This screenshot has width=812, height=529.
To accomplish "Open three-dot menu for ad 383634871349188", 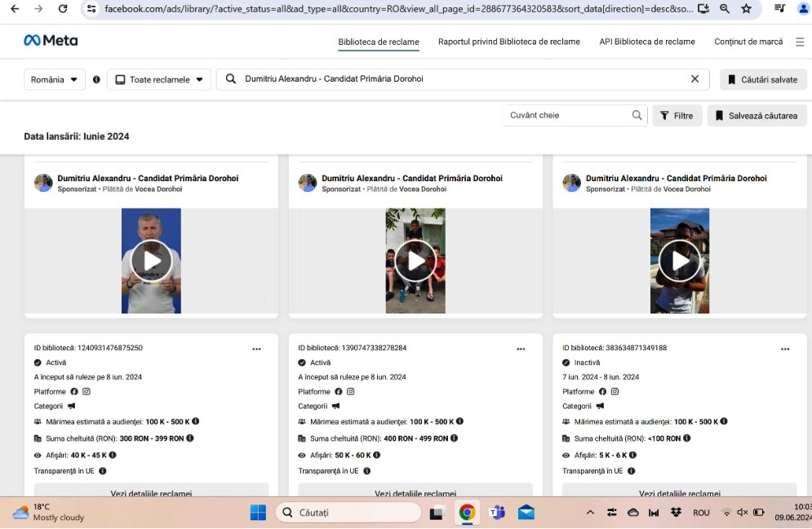I will click(x=785, y=349).
